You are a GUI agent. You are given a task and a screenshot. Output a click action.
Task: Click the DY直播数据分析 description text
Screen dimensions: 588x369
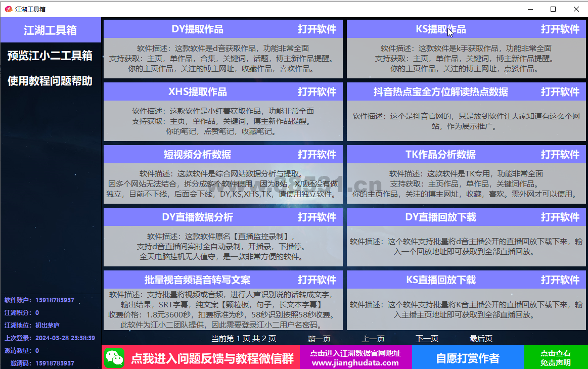click(223, 246)
